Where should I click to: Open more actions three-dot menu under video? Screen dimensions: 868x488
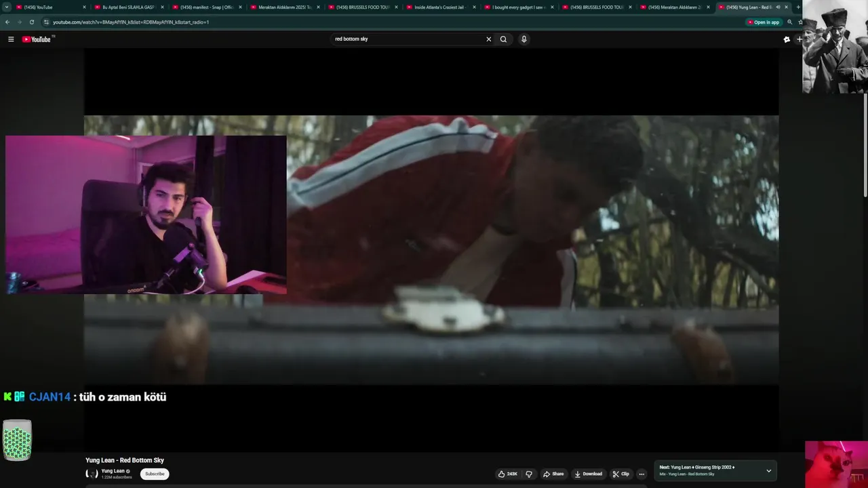point(642,474)
